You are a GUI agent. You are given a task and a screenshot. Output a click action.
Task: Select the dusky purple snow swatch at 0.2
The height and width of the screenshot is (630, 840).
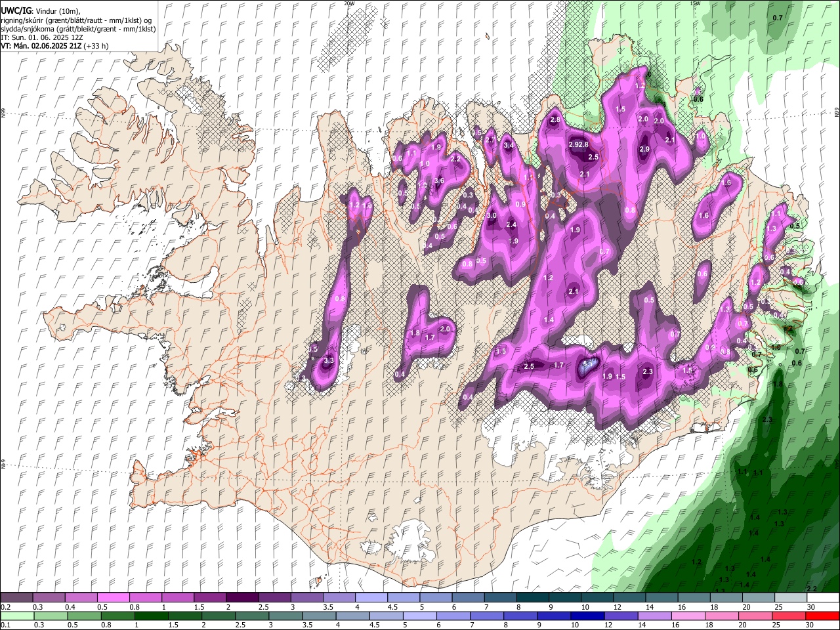click(x=16, y=598)
